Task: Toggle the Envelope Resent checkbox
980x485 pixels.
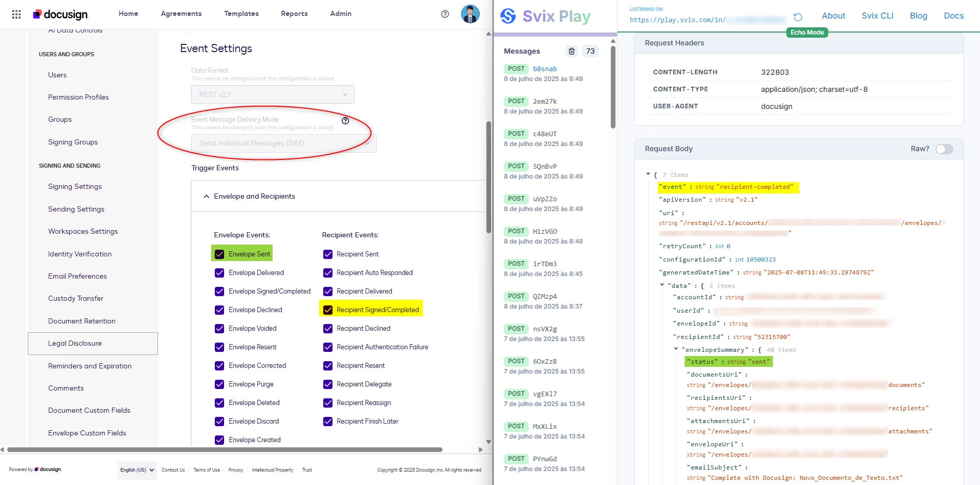Action: (x=219, y=347)
